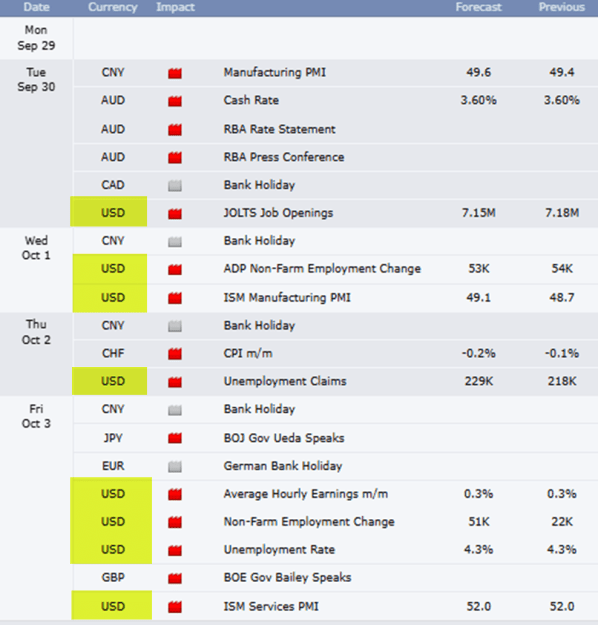This screenshot has height=625, width=598.
Task: Open the BOE Gov Bailey Speaks event
Action: point(287,577)
